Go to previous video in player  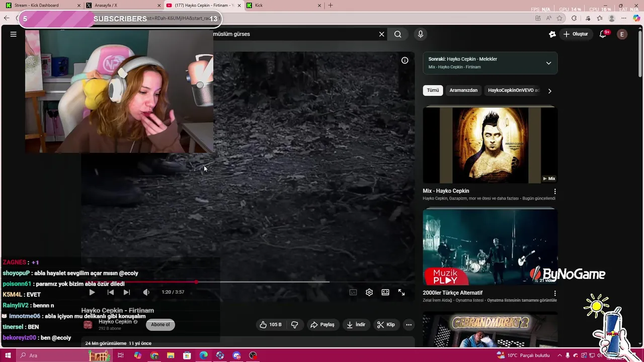pos(111,292)
